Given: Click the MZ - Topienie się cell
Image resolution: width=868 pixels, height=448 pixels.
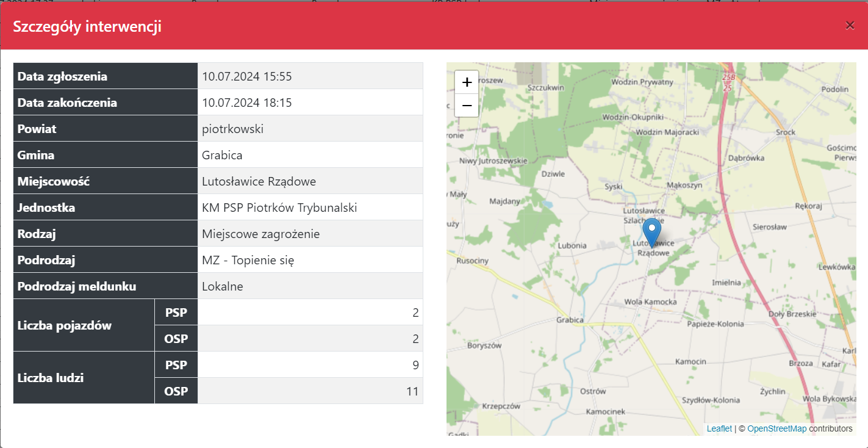Looking at the screenshot, I should [248, 260].
